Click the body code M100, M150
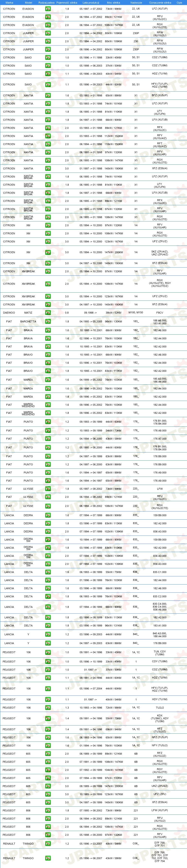 tap(136, 312)
